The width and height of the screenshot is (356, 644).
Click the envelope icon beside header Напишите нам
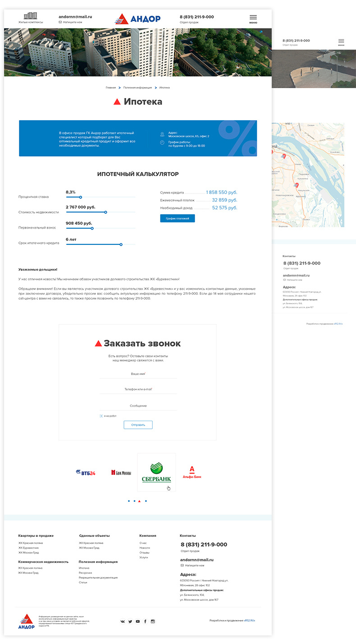point(60,22)
